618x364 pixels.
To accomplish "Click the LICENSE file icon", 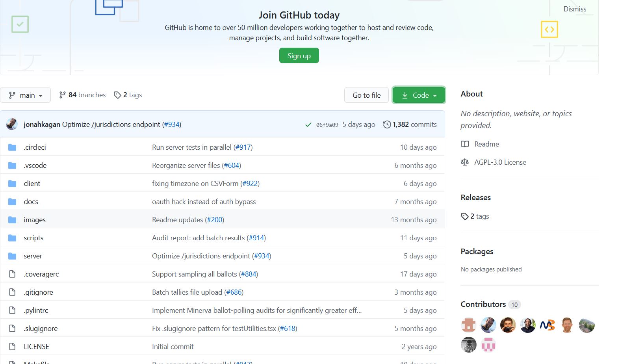I will point(12,347).
